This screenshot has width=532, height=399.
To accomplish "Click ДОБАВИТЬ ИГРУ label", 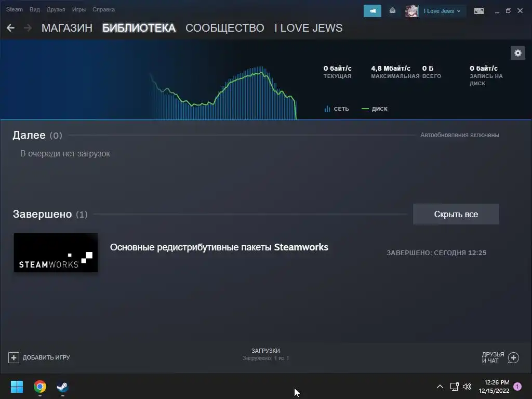I will [46, 357].
